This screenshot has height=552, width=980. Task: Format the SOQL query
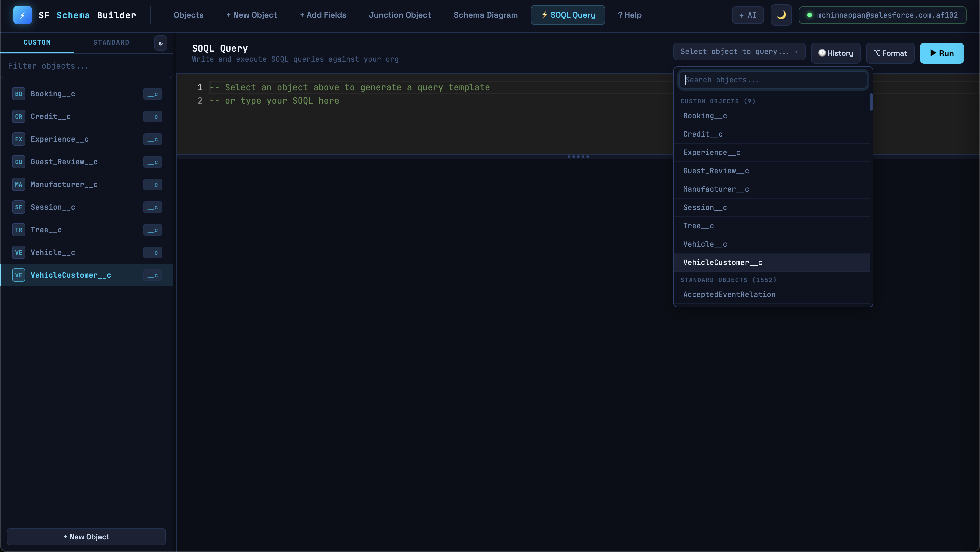(x=890, y=53)
